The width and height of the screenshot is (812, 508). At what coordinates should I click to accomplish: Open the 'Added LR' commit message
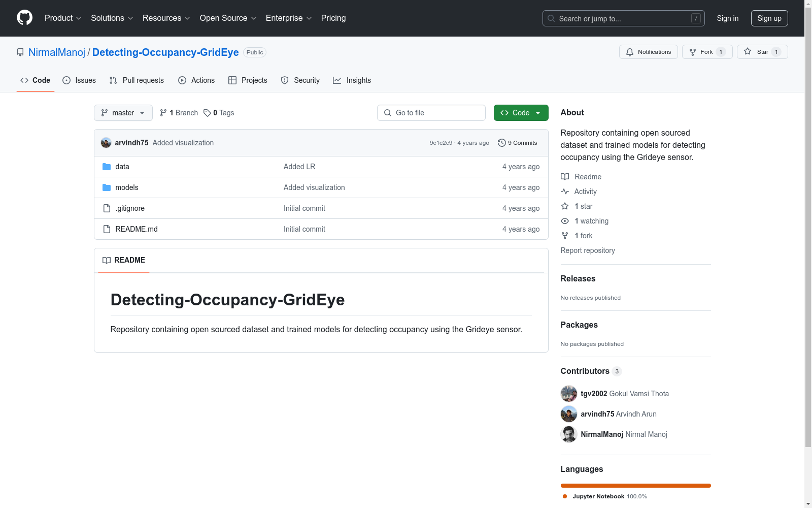point(299,167)
